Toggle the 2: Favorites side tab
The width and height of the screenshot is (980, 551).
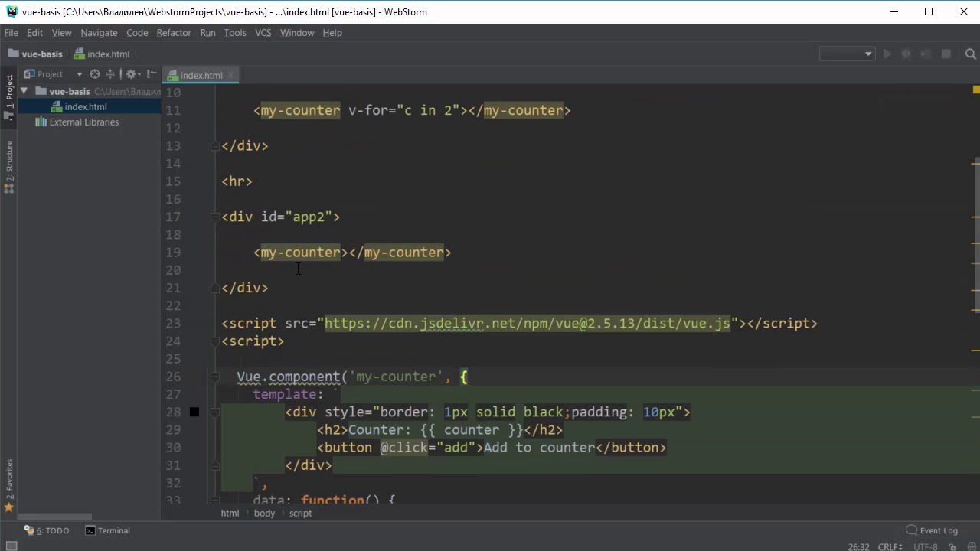pyautogui.click(x=9, y=485)
